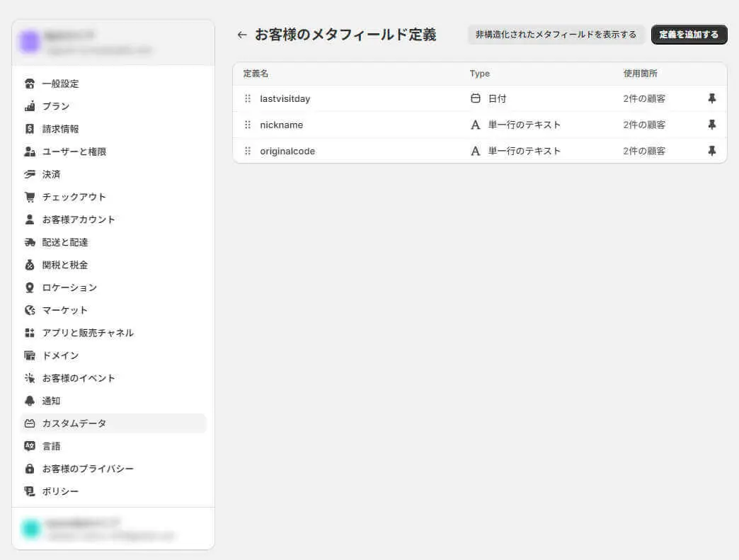This screenshot has height=560, width=739.
Task: Open the nickname definition
Action: 281,125
